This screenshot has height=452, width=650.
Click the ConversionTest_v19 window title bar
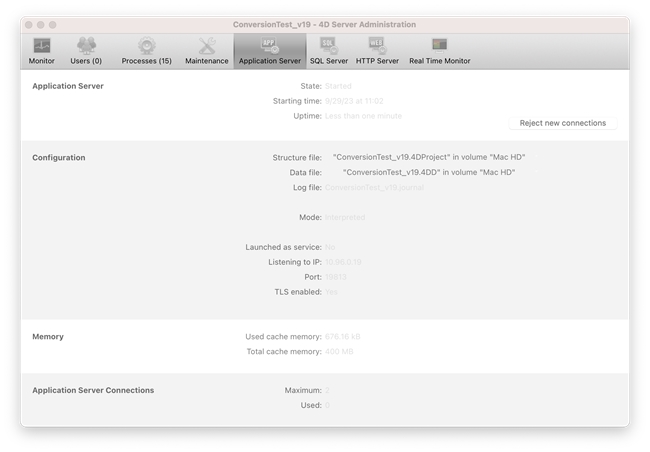click(x=324, y=24)
